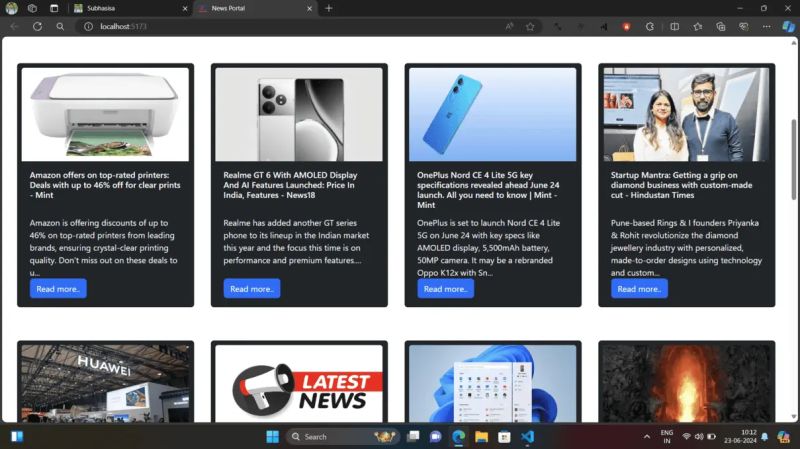Click the glowing lava image card
Viewport: 800px width, 449px height.
(687, 383)
